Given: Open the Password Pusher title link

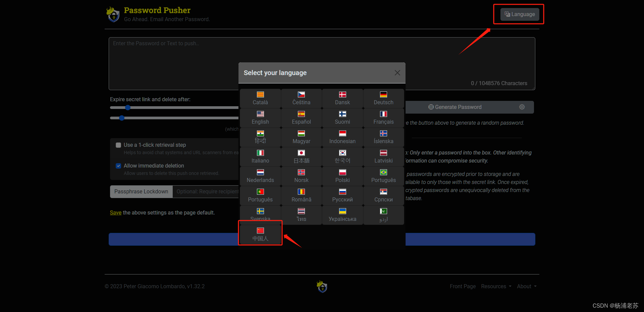Looking at the screenshot, I should (157, 10).
